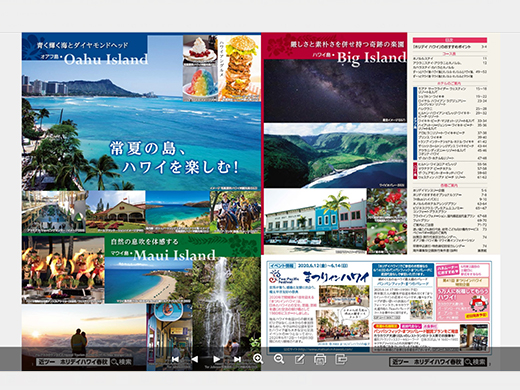Go to the first page
This screenshot has width=520, height=390.
point(175,359)
